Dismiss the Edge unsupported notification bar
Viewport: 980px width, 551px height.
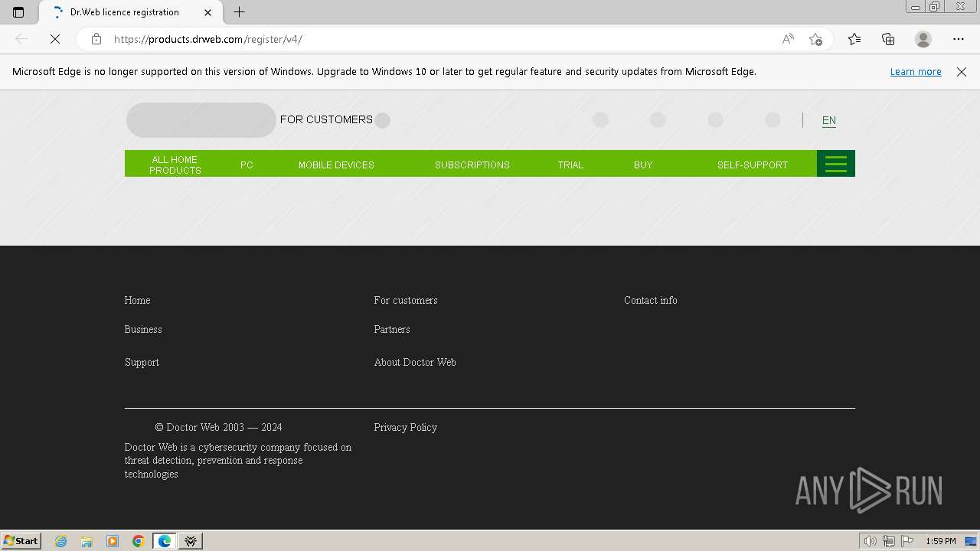point(962,72)
